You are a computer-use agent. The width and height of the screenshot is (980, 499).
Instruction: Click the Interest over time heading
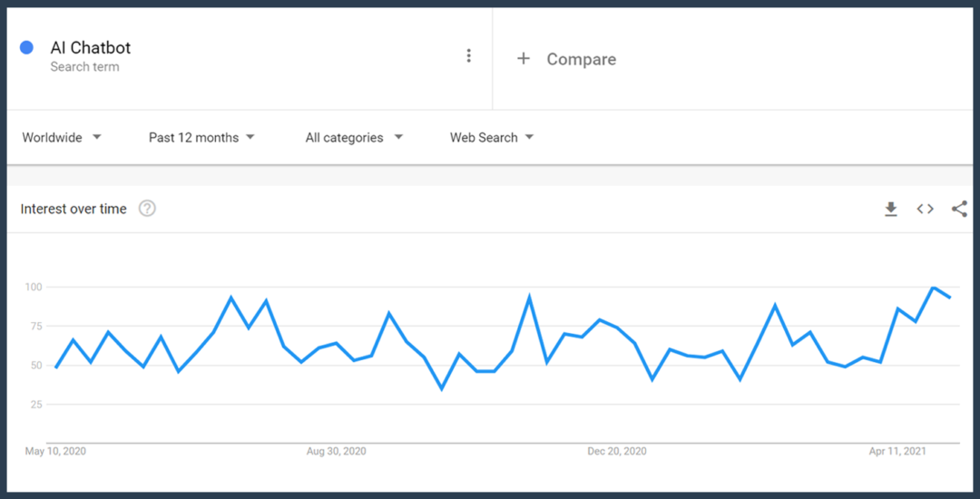click(x=73, y=209)
